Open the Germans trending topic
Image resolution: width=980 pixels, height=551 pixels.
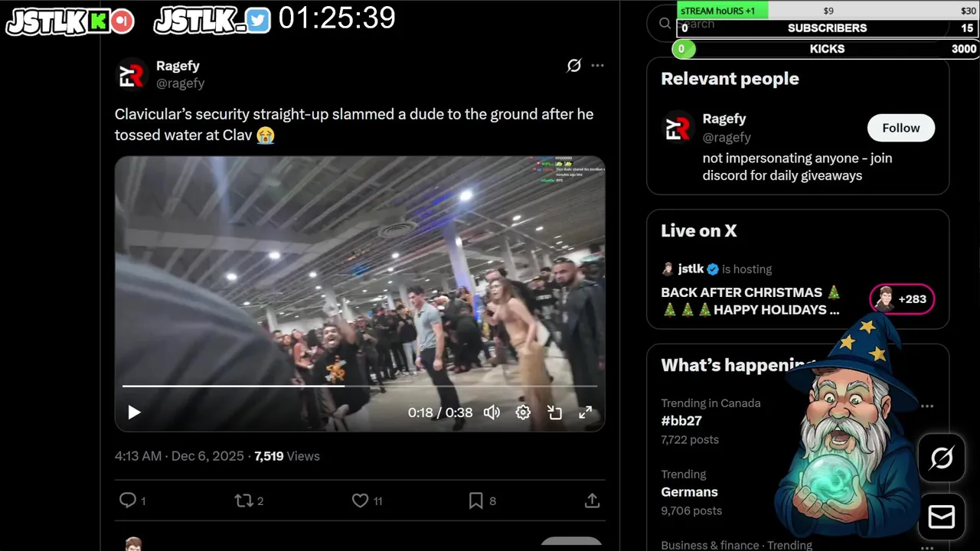pyautogui.click(x=690, y=492)
